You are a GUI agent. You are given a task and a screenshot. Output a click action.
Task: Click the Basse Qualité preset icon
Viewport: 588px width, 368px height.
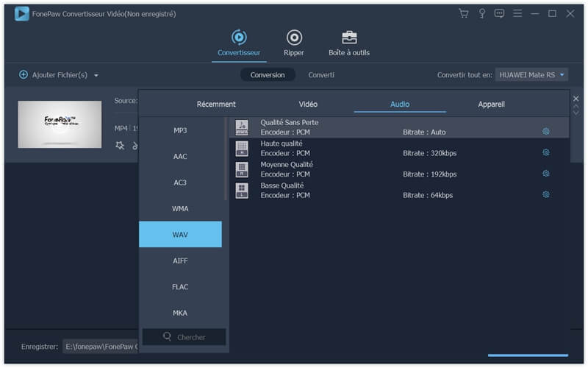pyautogui.click(x=242, y=191)
